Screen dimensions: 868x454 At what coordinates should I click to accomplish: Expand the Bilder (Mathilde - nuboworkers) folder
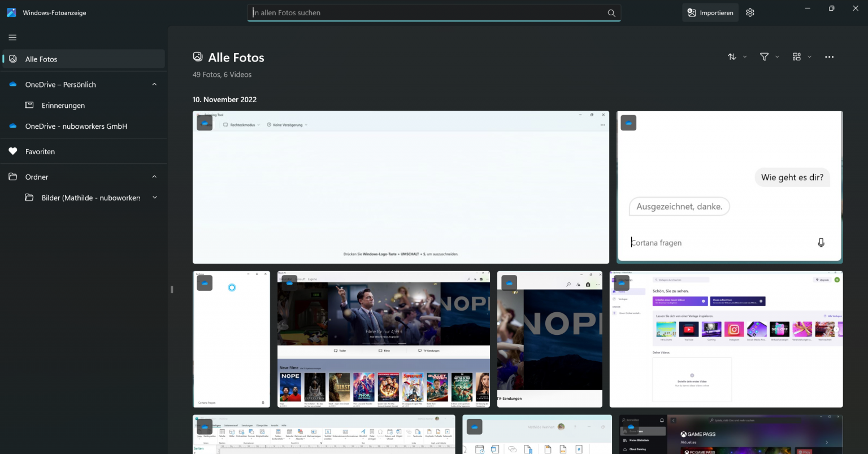[154, 198]
